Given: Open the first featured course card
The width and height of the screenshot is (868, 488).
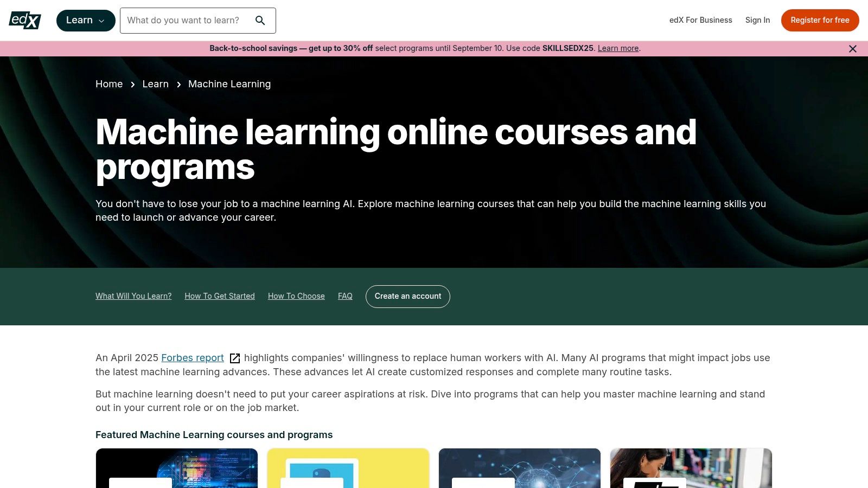Looking at the screenshot, I should [176, 468].
